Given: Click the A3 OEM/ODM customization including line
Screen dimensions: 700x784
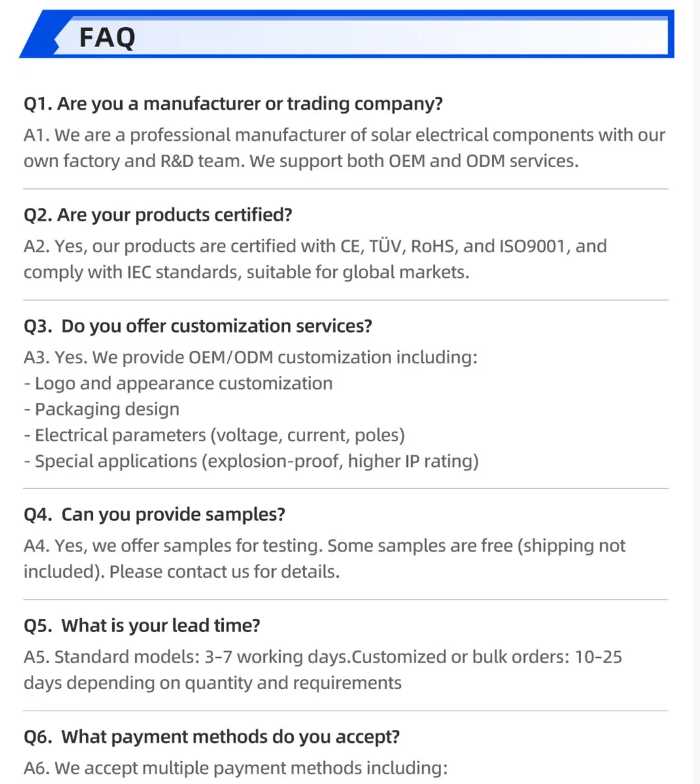Looking at the screenshot, I should (250, 357).
